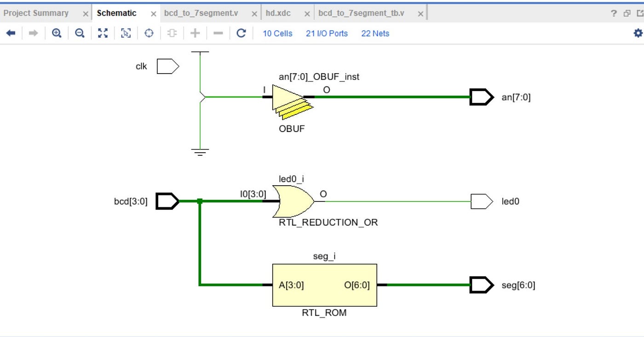Open the 10 Cells link

pos(277,34)
